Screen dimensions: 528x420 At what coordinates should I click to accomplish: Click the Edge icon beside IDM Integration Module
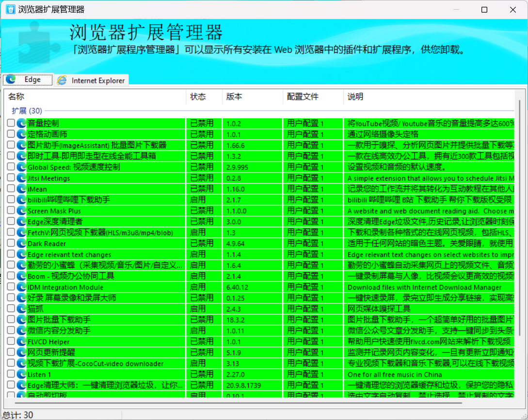pyautogui.click(x=21, y=287)
